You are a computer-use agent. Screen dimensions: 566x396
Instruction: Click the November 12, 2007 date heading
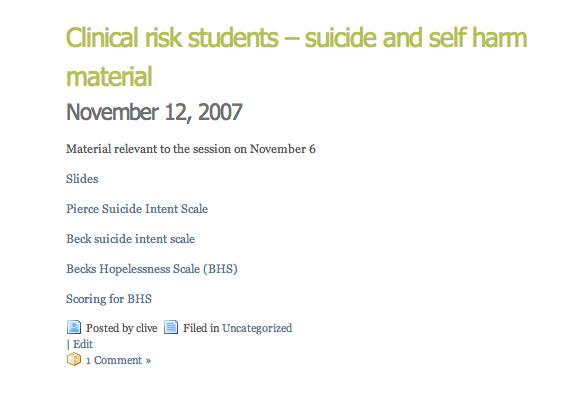pos(154,112)
